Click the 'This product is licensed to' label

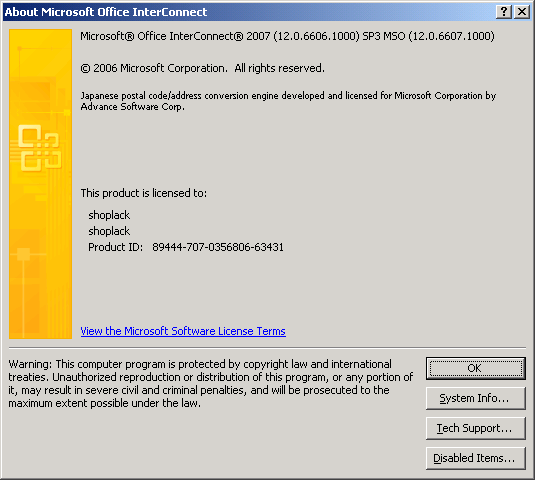point(144,193)
